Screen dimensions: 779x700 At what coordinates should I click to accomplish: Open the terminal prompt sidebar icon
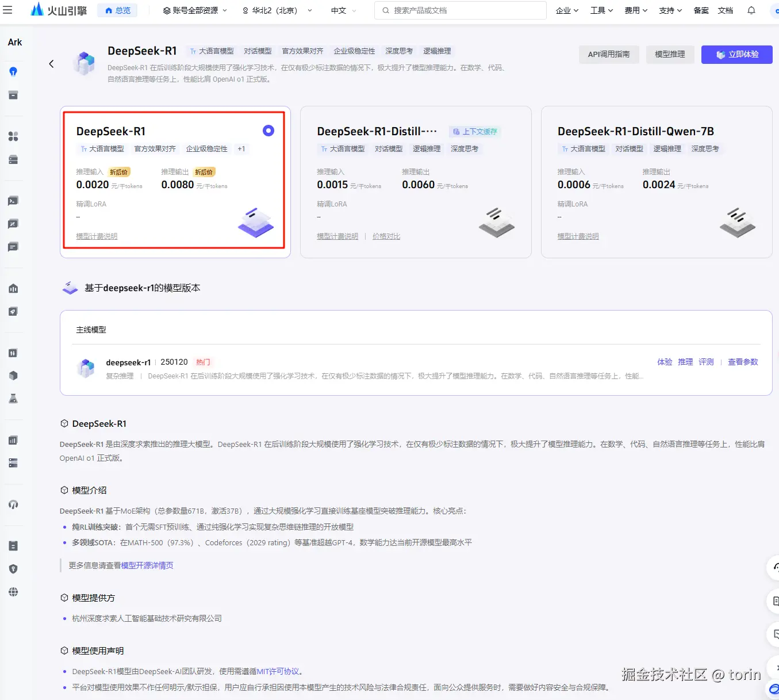tap(13, 201)
